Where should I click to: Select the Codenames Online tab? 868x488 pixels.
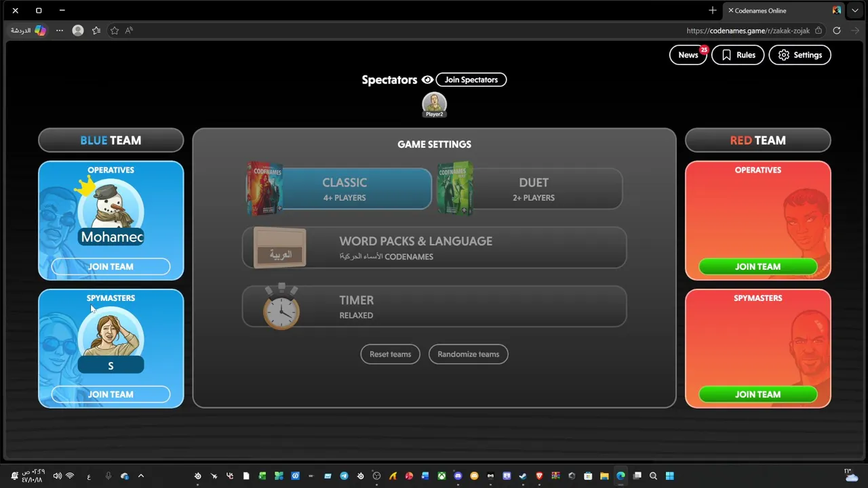point(785,10)
